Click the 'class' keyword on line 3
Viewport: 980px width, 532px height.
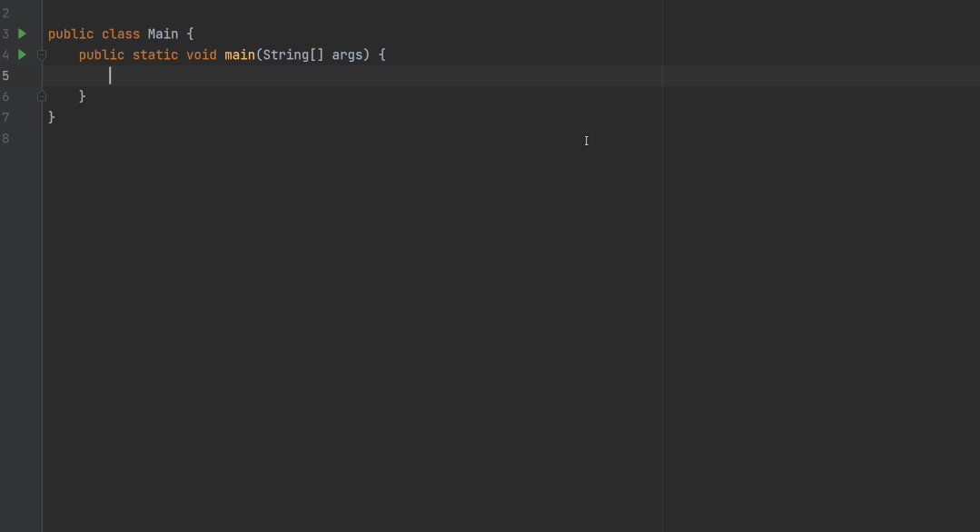120,34
